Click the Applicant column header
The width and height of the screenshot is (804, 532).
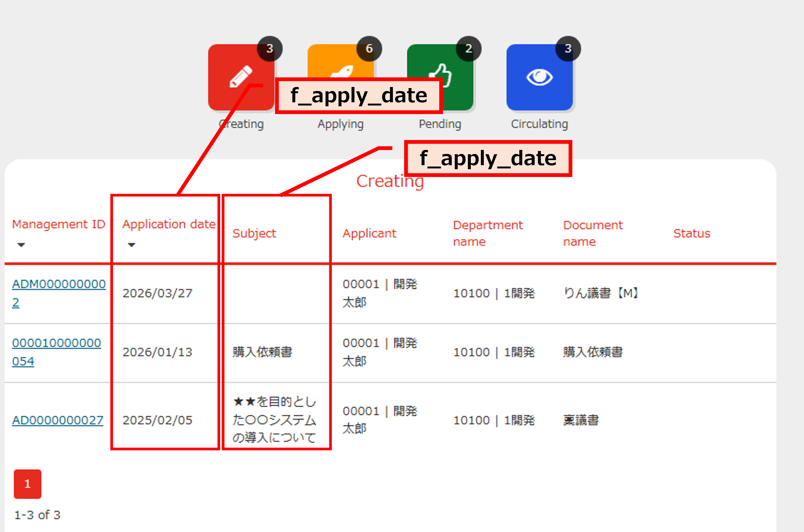(369, 233)
